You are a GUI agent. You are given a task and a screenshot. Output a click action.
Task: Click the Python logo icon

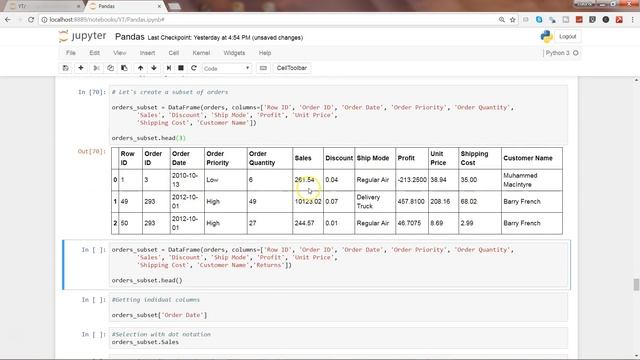click(546, 37)
